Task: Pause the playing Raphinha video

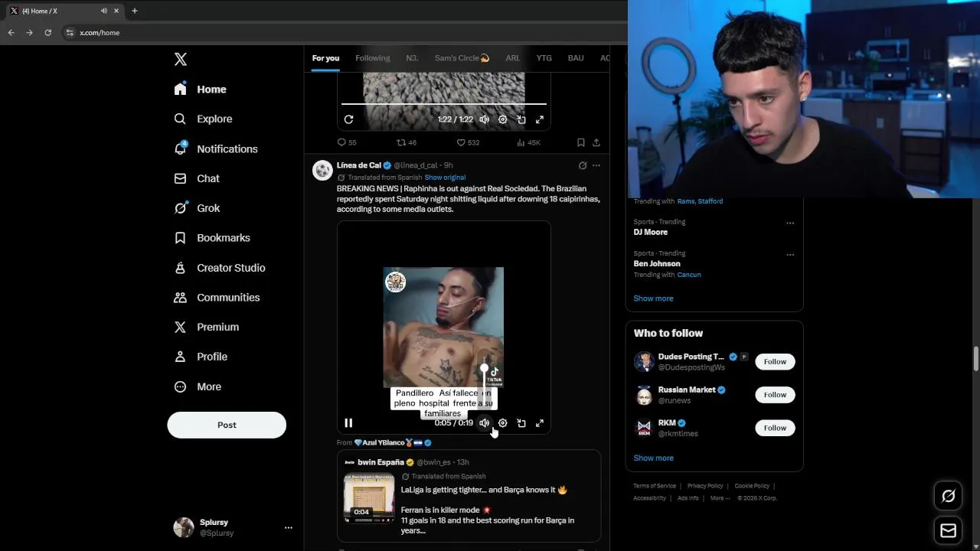Action: pyautogui.click(x=348, y=423)
